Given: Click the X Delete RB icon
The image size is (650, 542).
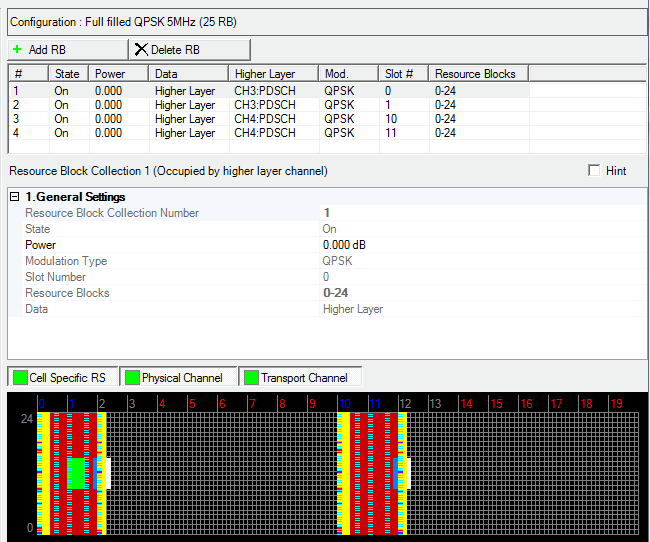Looking at the screenshot, I should (141, 49).
